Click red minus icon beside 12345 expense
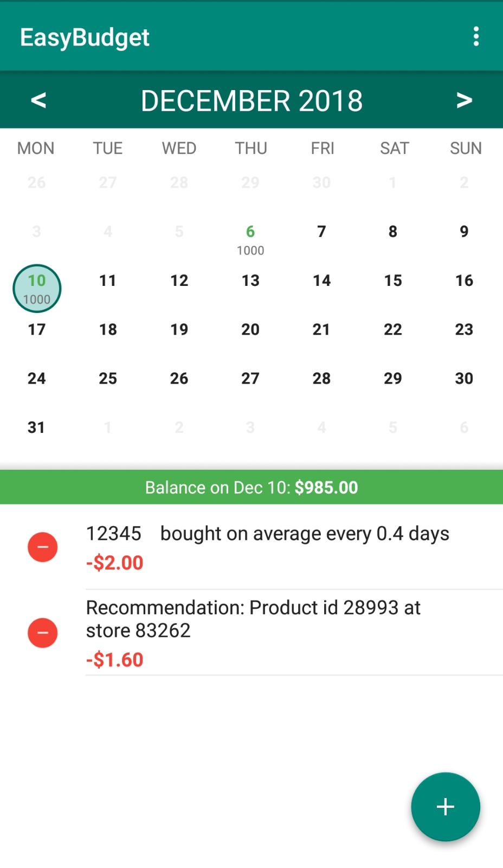Viewport: 503px width, 868px height. (x=43, y=547)
